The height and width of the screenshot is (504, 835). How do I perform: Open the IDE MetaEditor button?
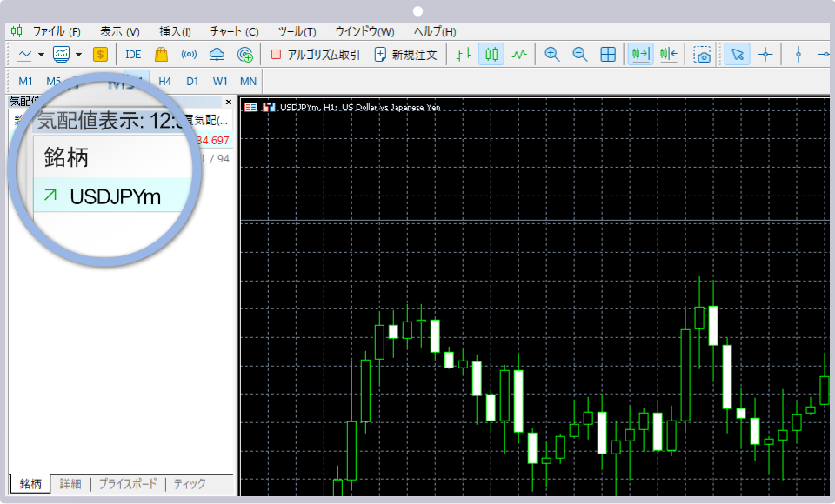(133, 54)
